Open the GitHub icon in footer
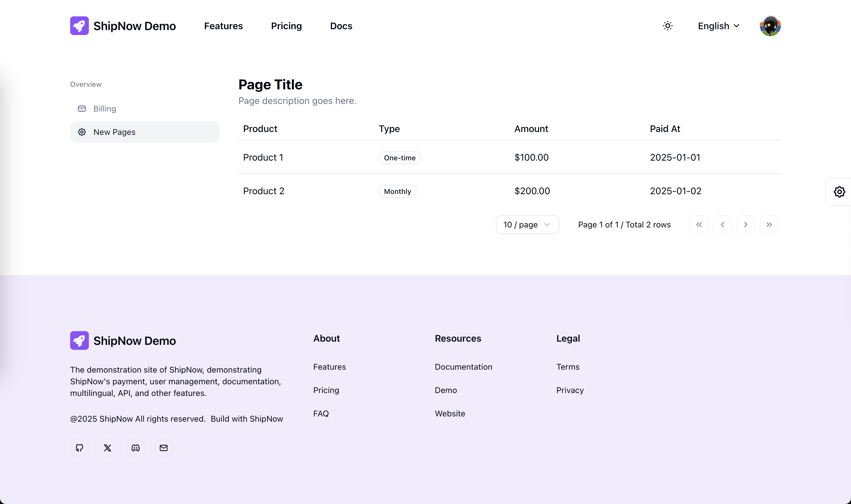 (x=79, y=448)
